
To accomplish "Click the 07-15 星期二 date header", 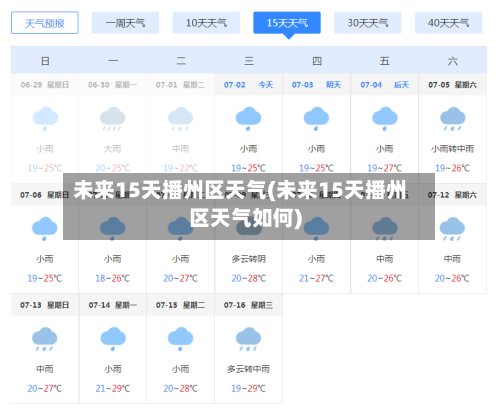I will coord(180,305).
